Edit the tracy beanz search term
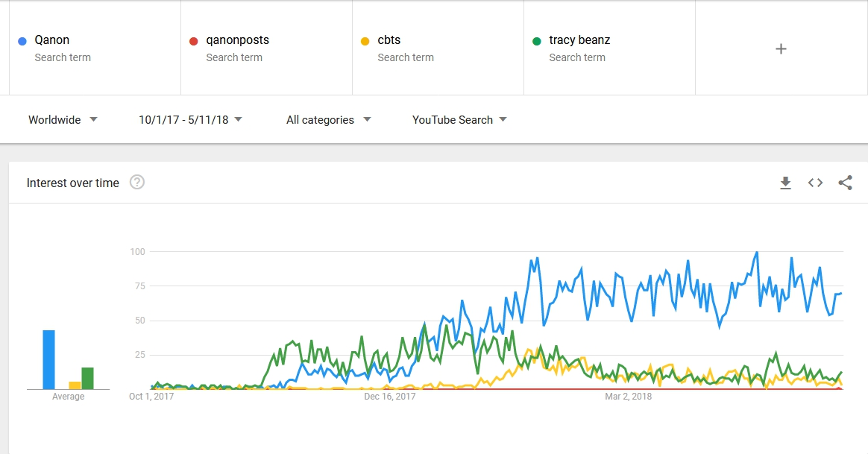The height and width of the screenshot is (454, 868). click(x=609, y=48)
